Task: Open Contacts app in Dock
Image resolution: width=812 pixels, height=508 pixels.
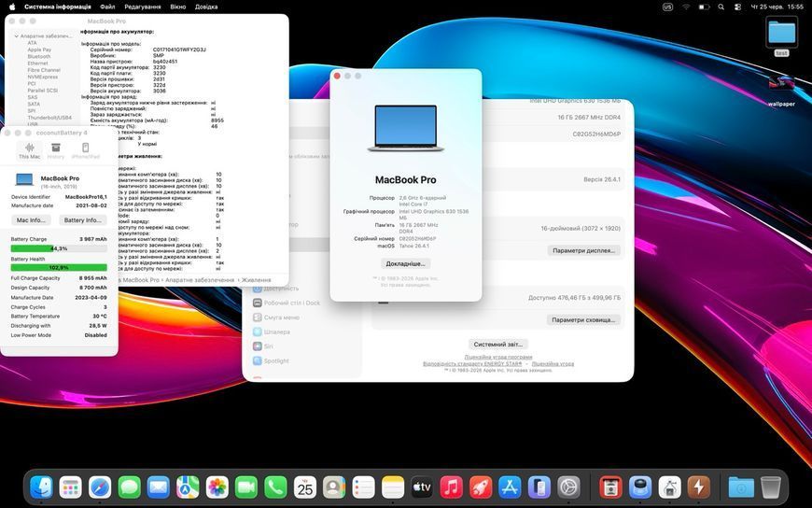Action: (x=334, y=487)
